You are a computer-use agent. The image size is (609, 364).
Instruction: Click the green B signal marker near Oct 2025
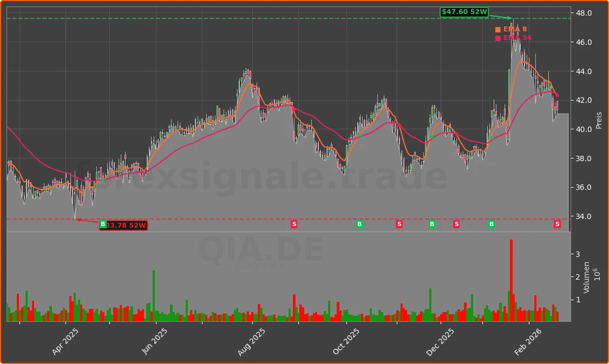[358, 224]
